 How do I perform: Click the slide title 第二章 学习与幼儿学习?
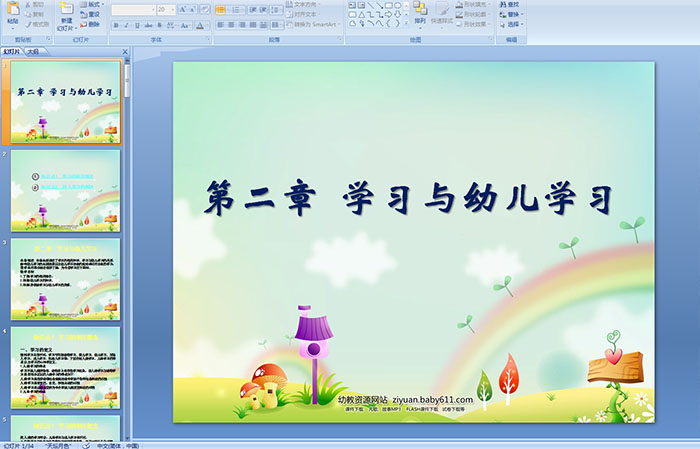[x=408, y=198]
